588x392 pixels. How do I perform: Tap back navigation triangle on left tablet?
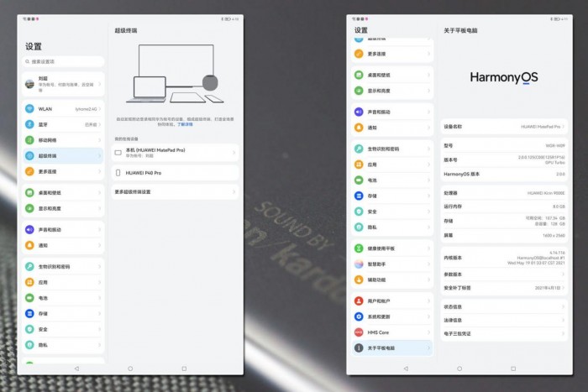click(x=76, y=368)
